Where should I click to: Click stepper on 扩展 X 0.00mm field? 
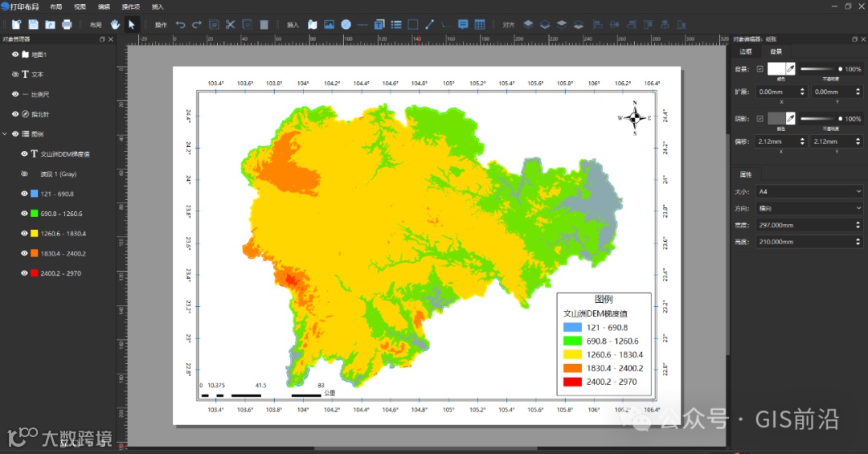pyautogui.click(x=802, y=92)
